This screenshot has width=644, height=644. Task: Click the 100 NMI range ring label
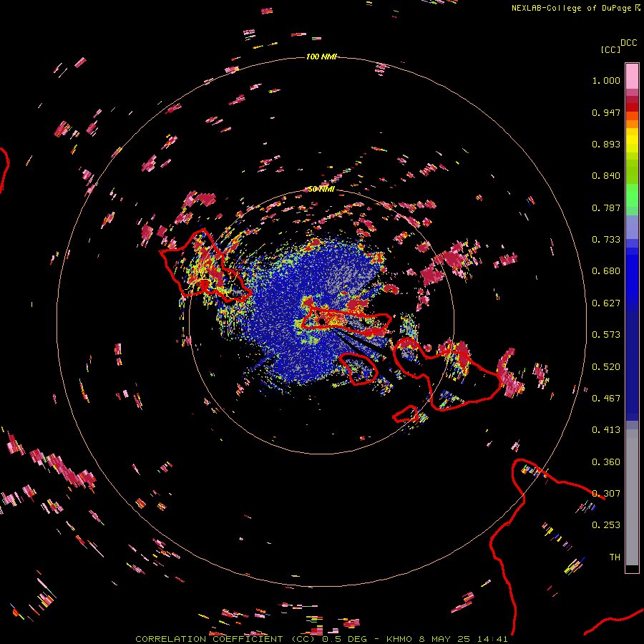click(x=321, y=57)
